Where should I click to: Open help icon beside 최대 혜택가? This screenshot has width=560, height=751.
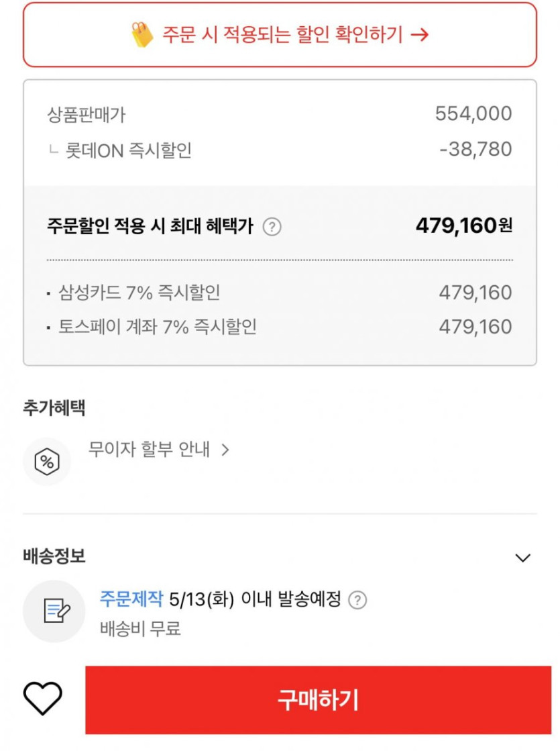(272, 227)
